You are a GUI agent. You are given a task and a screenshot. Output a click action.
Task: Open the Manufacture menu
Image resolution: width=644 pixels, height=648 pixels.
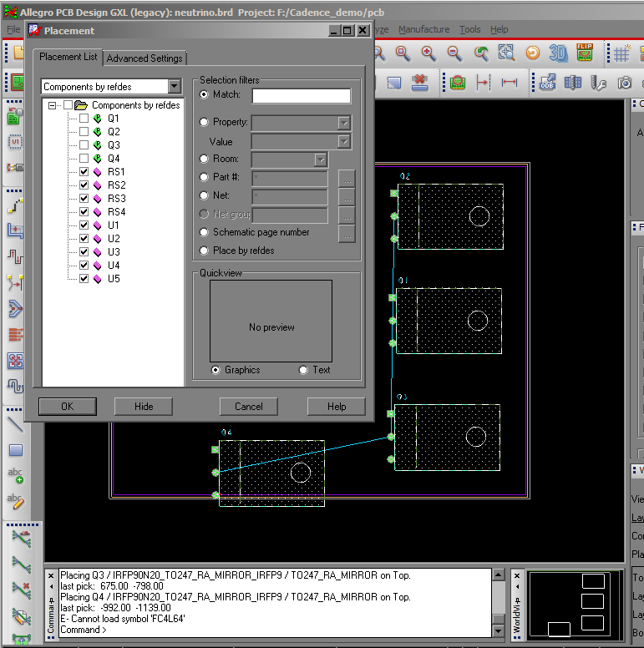click(x=423, y=29)
